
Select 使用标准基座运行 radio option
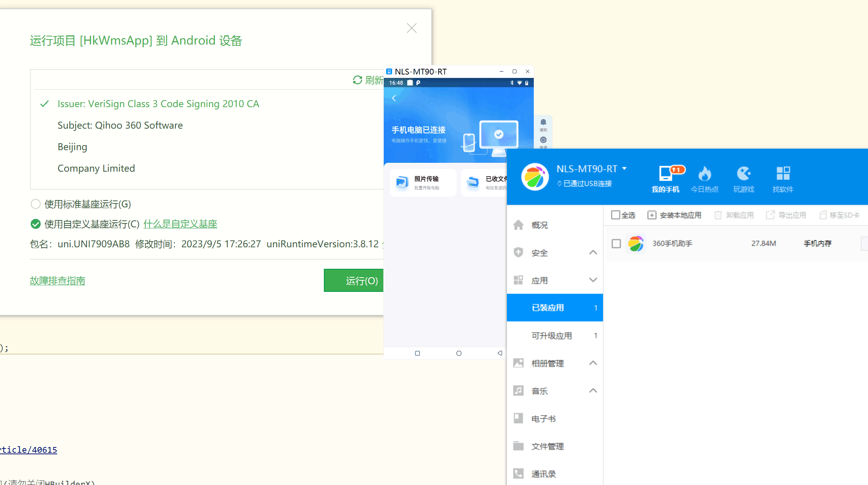36,204
